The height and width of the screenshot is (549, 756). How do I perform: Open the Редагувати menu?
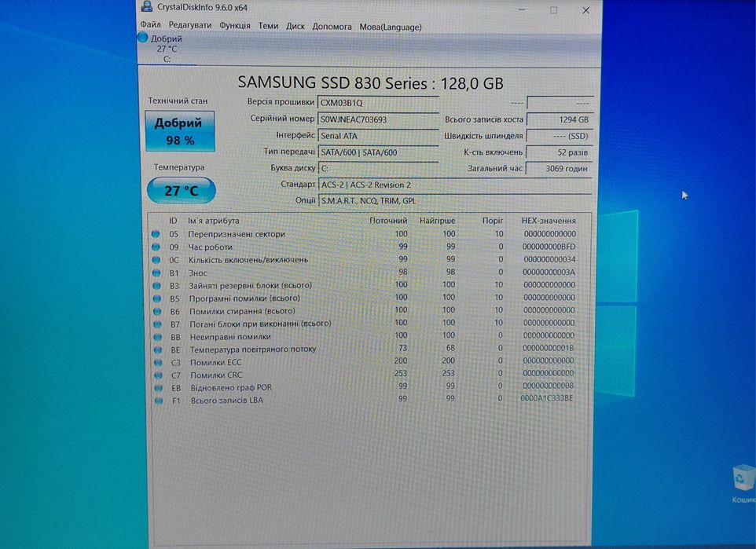(190, 26)
